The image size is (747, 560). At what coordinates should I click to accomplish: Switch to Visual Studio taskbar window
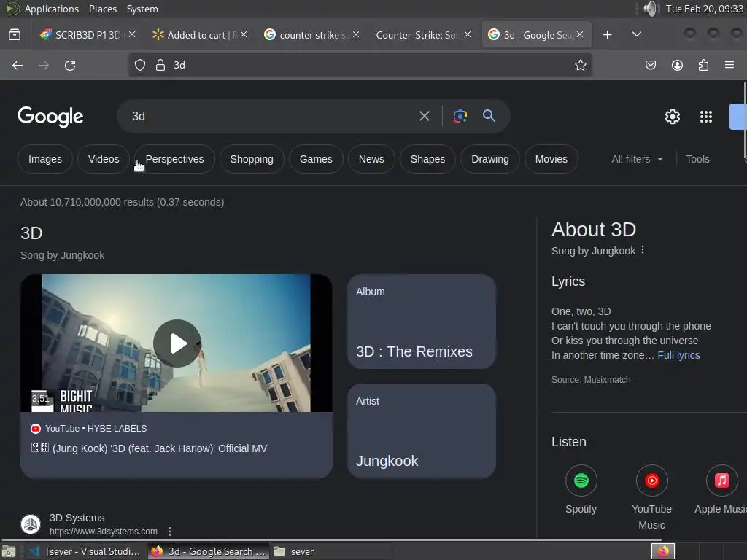click(85, 551)
